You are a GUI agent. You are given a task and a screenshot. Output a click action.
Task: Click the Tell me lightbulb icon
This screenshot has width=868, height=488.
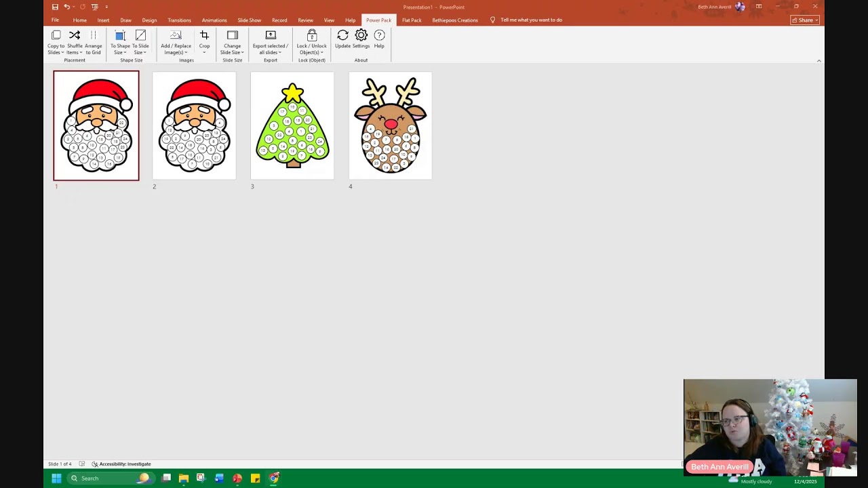[493, 20]
